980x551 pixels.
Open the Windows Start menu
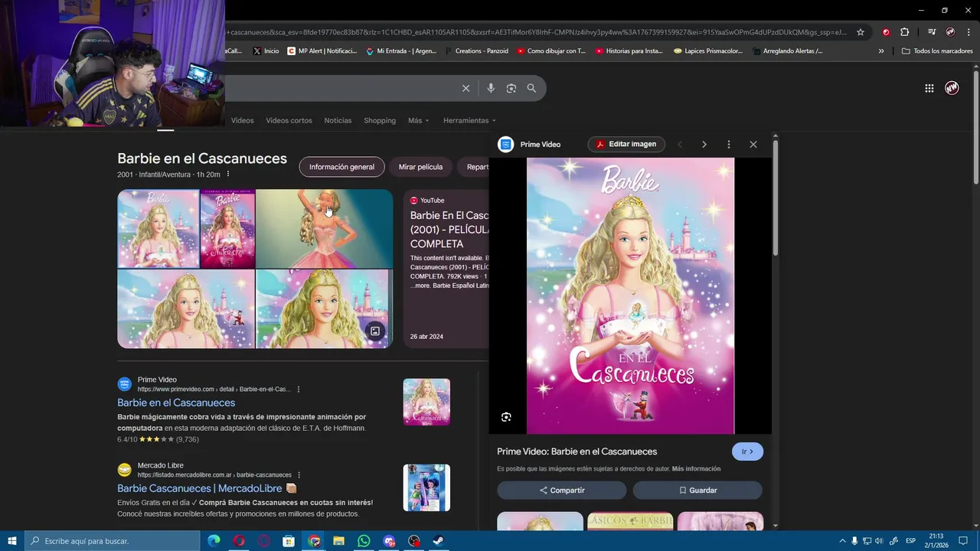pyautogui.click(x=12, y=541)
